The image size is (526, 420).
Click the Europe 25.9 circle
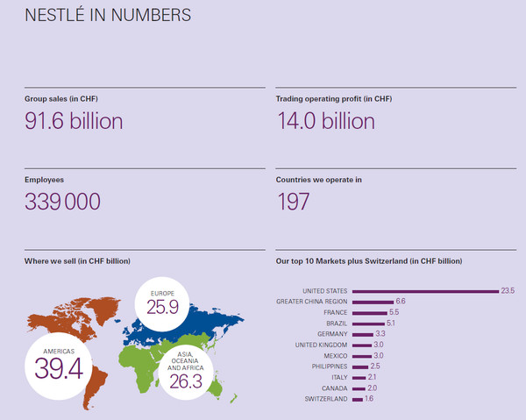click(162, 304)
